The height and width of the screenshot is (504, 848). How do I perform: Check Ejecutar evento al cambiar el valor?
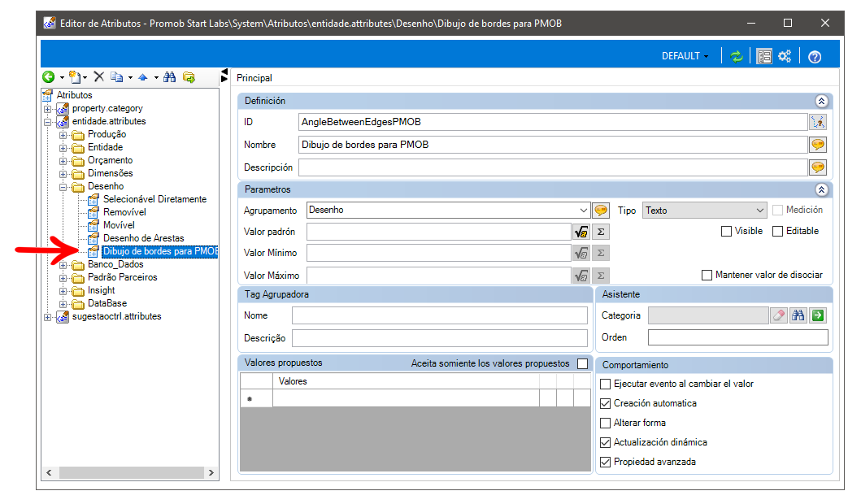606,384
